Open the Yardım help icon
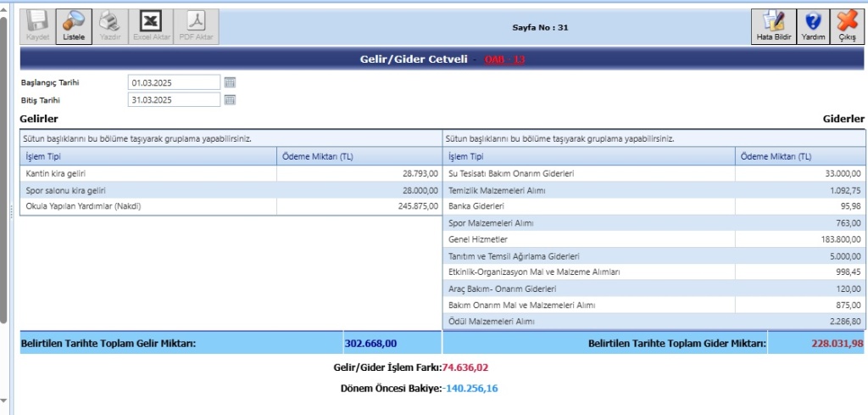The width and height of the screenshot is (868, 415). [x=813, y=21]
